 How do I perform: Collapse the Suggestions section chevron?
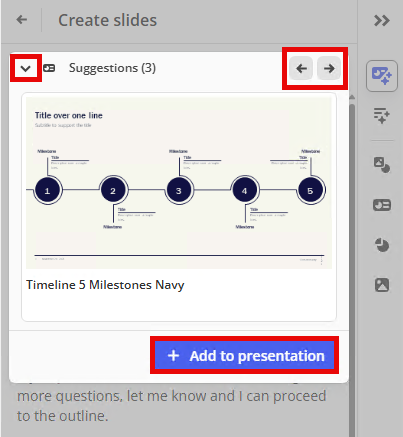pyautogui.click(x=26, y=68)
